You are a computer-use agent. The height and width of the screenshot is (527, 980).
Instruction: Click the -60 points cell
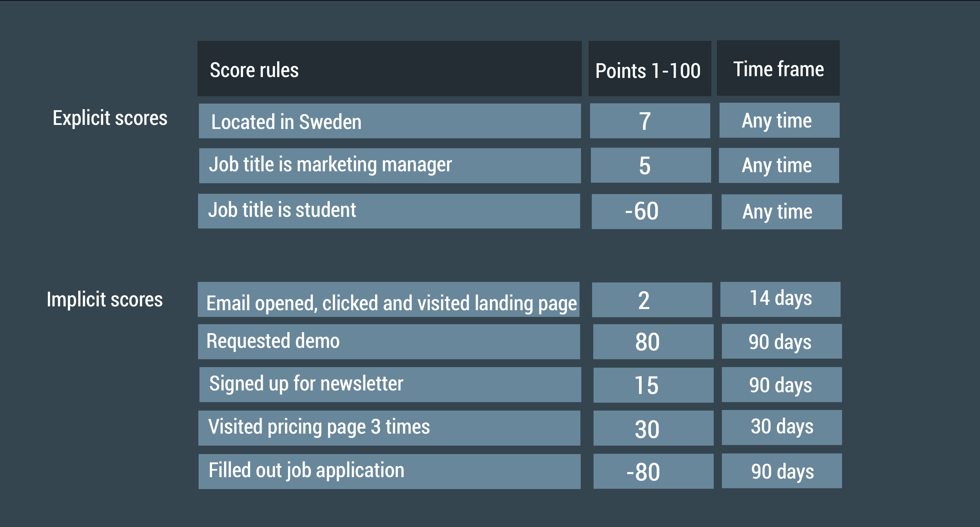point(651,212)
